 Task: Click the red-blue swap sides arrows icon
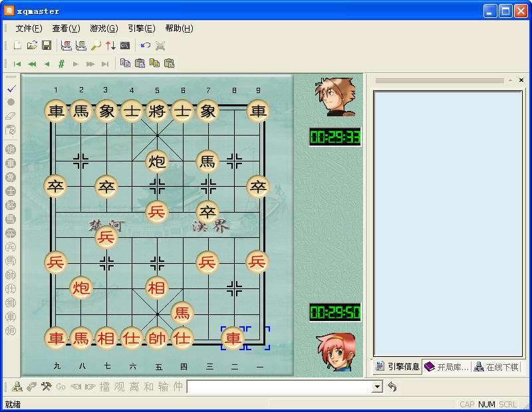[110, 45]
